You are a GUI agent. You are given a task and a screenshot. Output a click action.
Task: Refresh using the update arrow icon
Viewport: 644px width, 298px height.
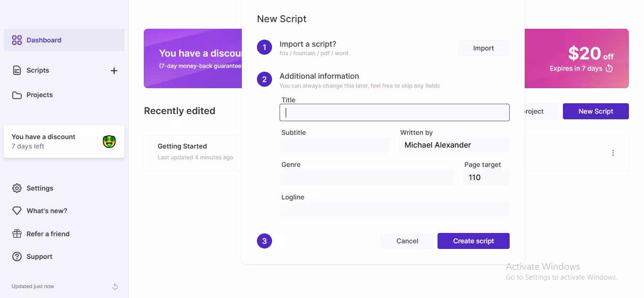point(115,287)
